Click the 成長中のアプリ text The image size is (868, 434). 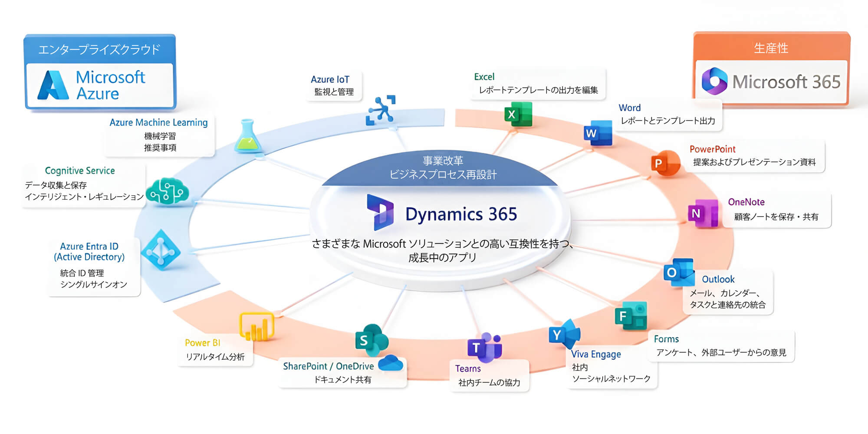click(442, 258)
